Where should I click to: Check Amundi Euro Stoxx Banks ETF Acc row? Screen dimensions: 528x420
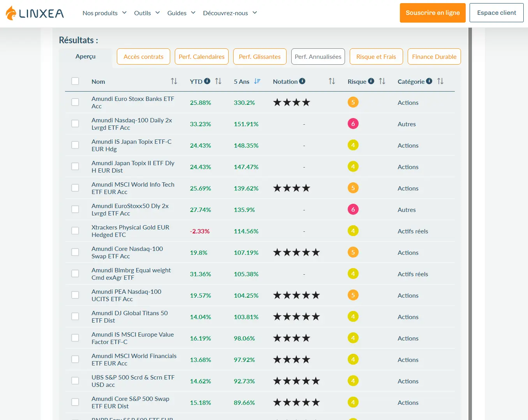coord(75,102)
